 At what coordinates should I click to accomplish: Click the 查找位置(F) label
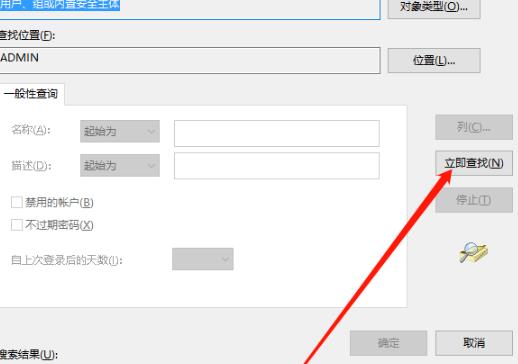27,35
